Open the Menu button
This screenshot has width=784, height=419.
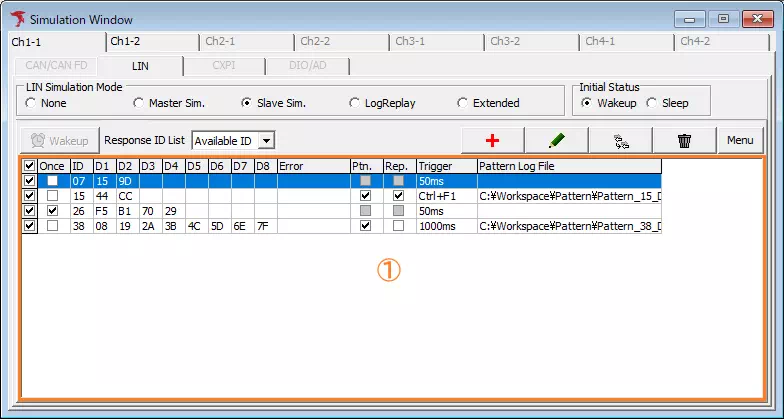pyautogui.click(x=740, y=141)
